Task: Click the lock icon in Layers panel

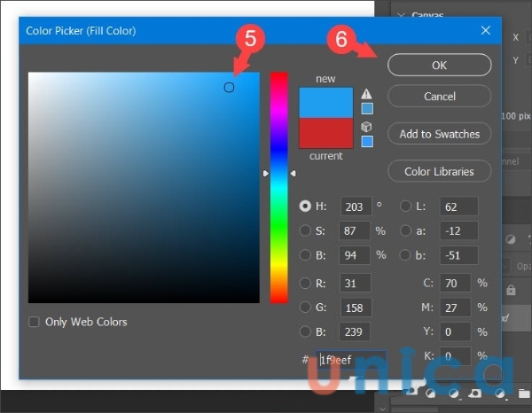Action: point(510,290)
